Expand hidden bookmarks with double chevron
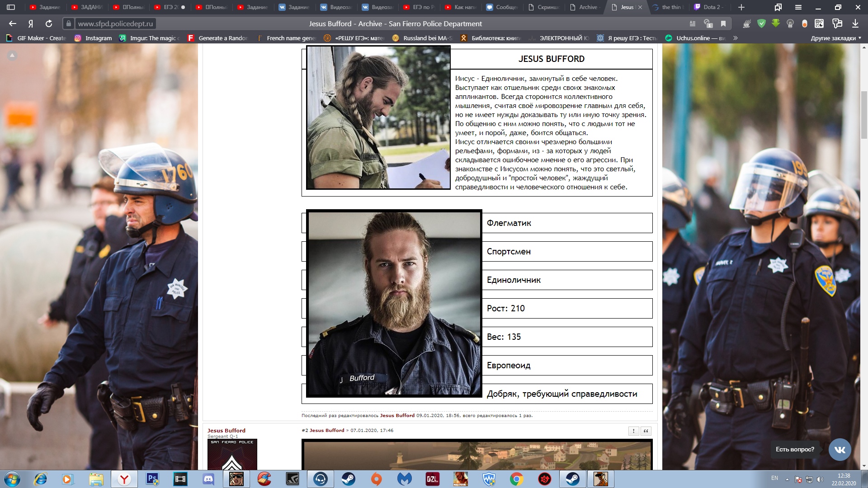The height and width of the screenshot is (488, 868). coord(736,38)
